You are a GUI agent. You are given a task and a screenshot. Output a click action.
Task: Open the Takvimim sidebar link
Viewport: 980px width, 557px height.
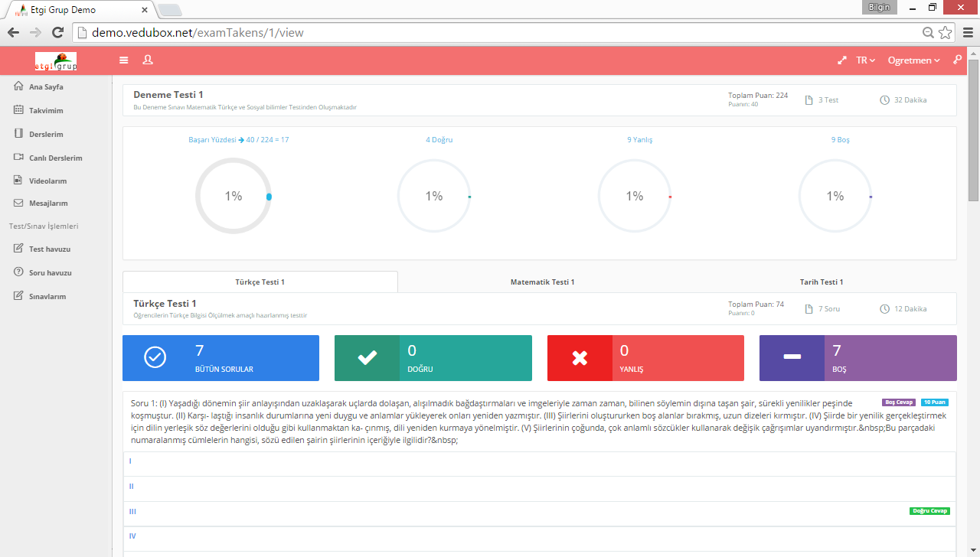[x=46, y=111]
